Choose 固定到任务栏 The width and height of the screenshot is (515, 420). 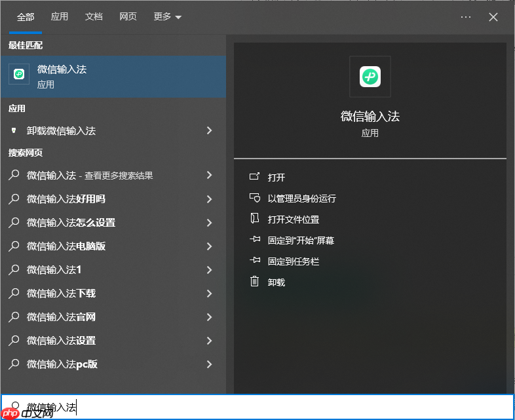click(294, 261)
